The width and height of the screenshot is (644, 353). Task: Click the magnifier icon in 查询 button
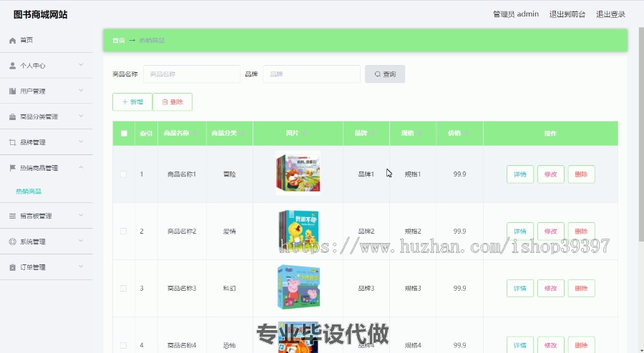(377, 74)
